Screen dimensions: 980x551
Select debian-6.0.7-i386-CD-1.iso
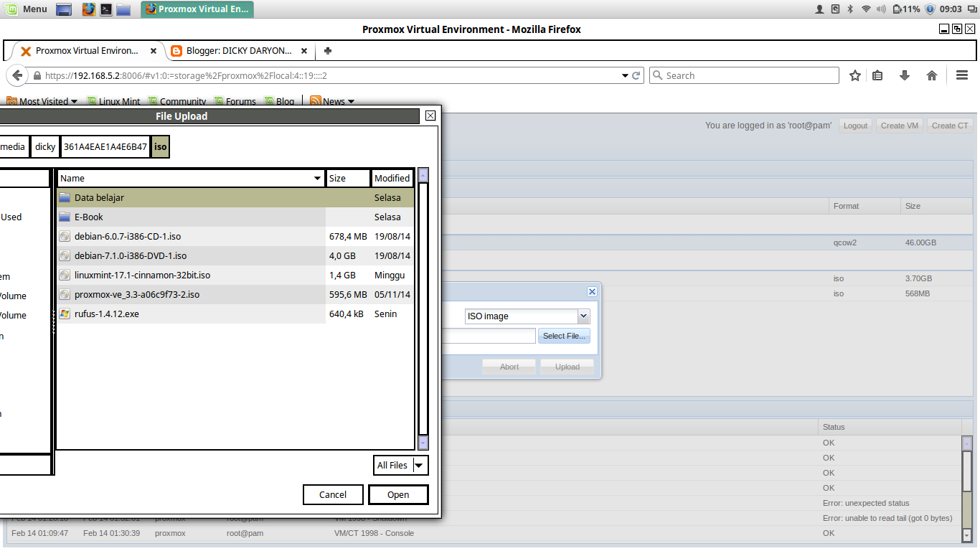tap(235, 236)
